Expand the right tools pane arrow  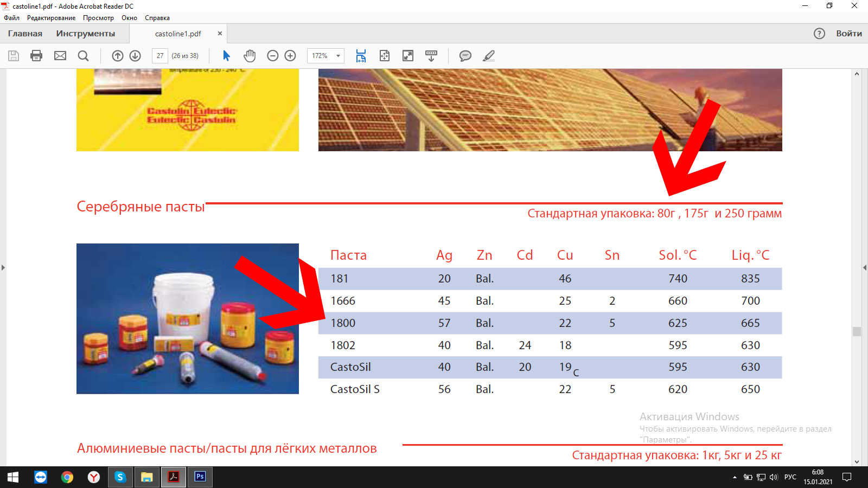865,267
